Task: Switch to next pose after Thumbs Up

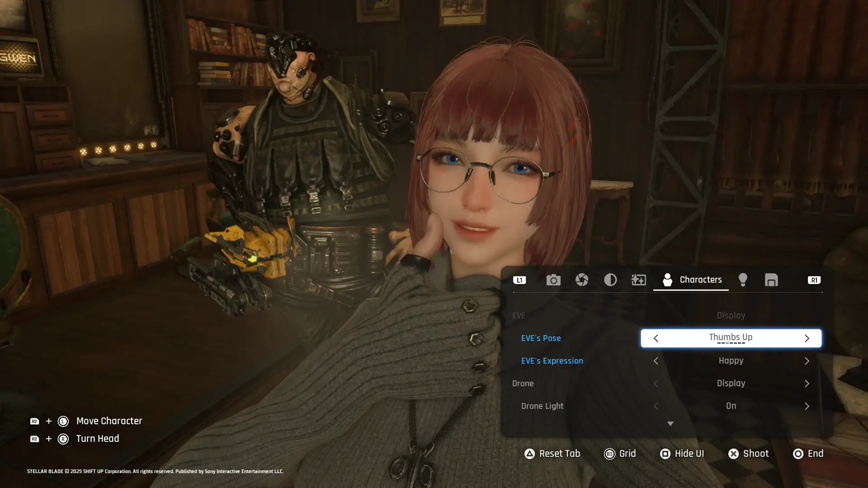Action: 807,338
